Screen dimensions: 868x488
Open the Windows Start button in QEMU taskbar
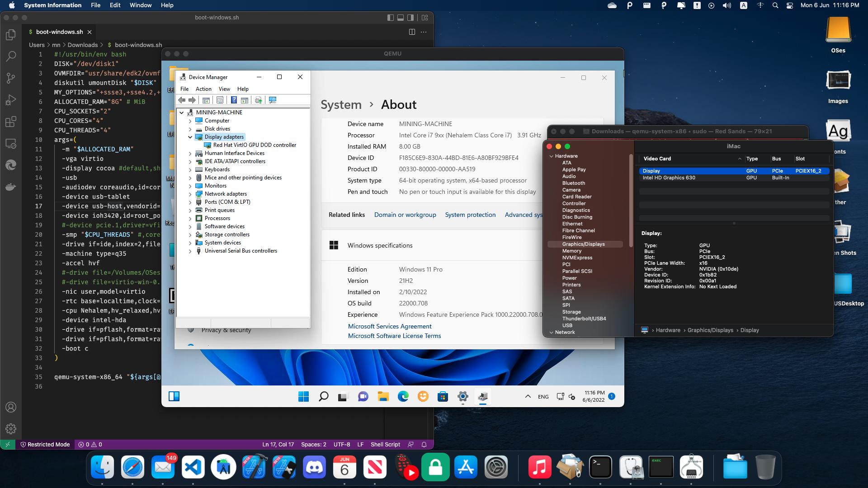[303, 397]
